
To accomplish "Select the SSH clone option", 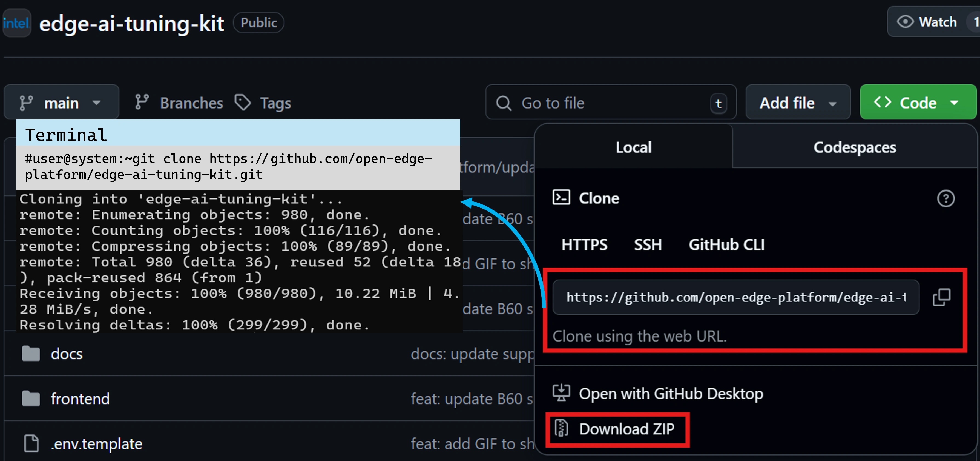I will pyautogui.click(x=648, y=245).
